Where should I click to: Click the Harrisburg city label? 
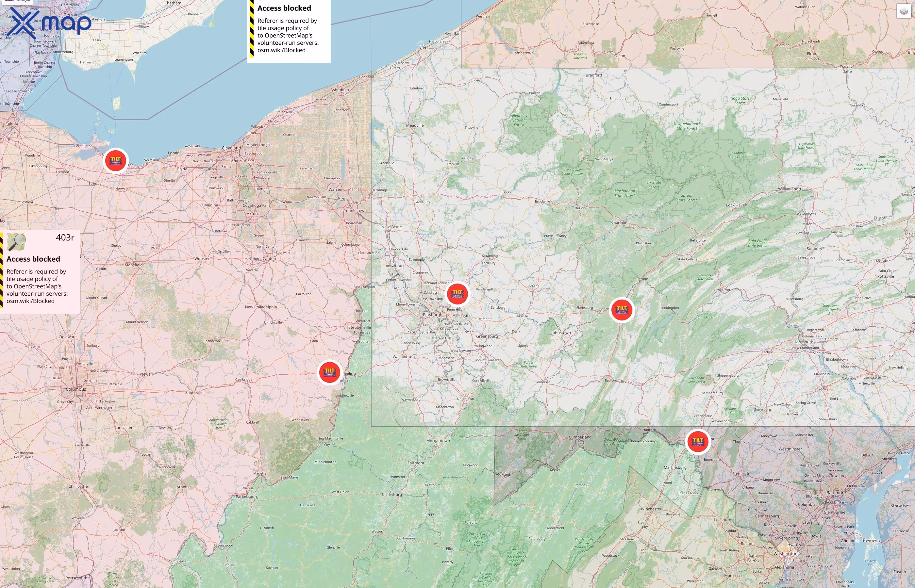pos(803,342)
